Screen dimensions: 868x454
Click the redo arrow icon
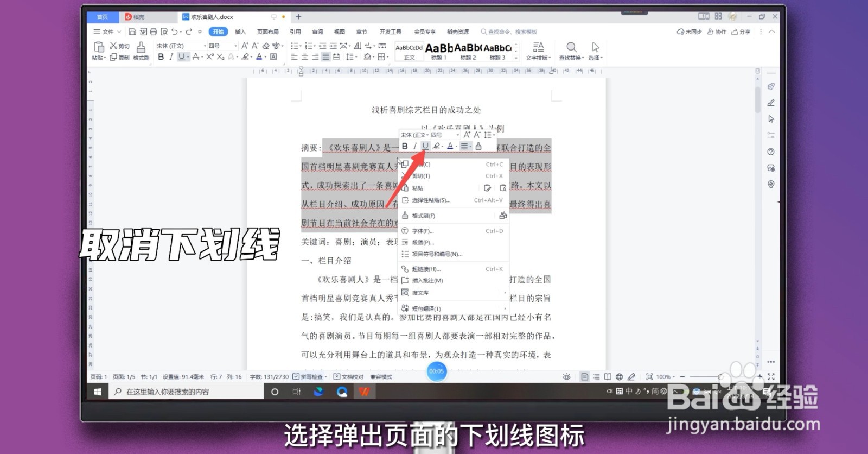click(189, 31)
